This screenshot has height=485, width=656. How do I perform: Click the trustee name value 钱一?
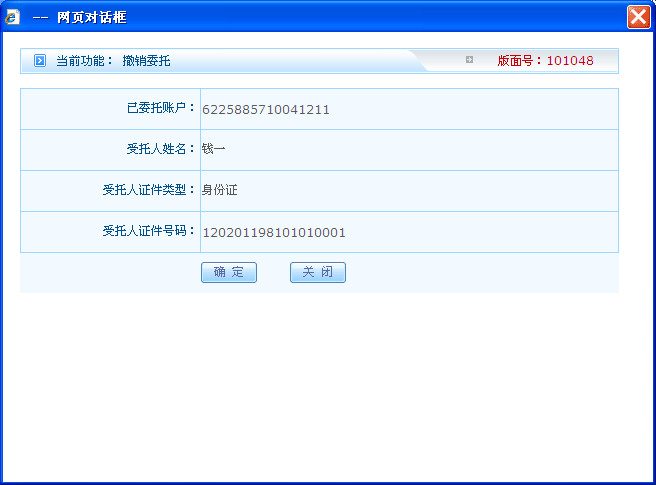[214, 149]
